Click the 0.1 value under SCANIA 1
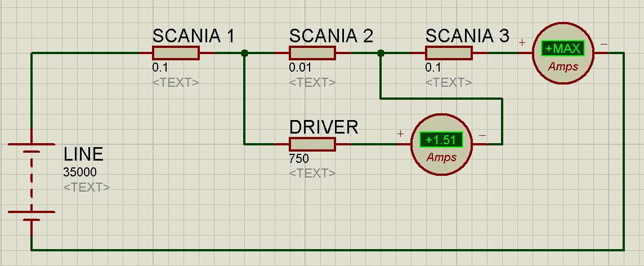644x266 pixels. click(x=160, y=68)
